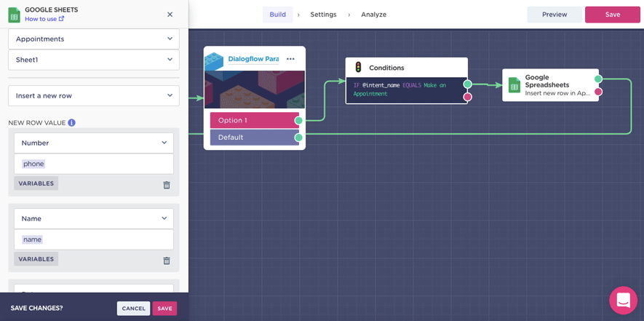Open the Number column dropdown
The width and height of the screenshot is (644, 321).
94,143
